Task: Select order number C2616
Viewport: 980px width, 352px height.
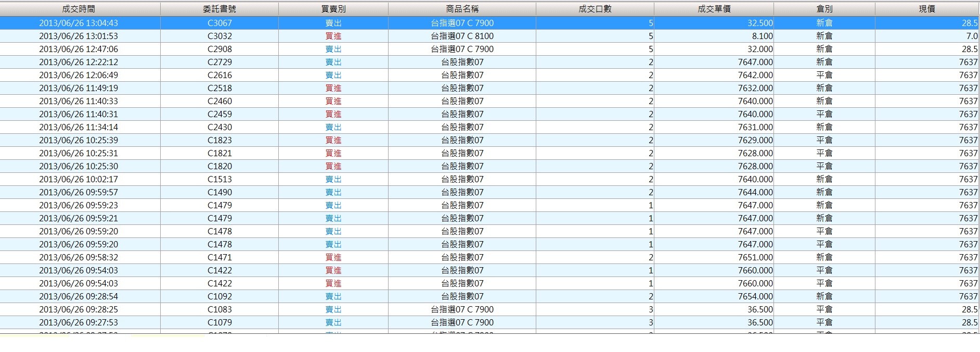Action: point(220,75)
